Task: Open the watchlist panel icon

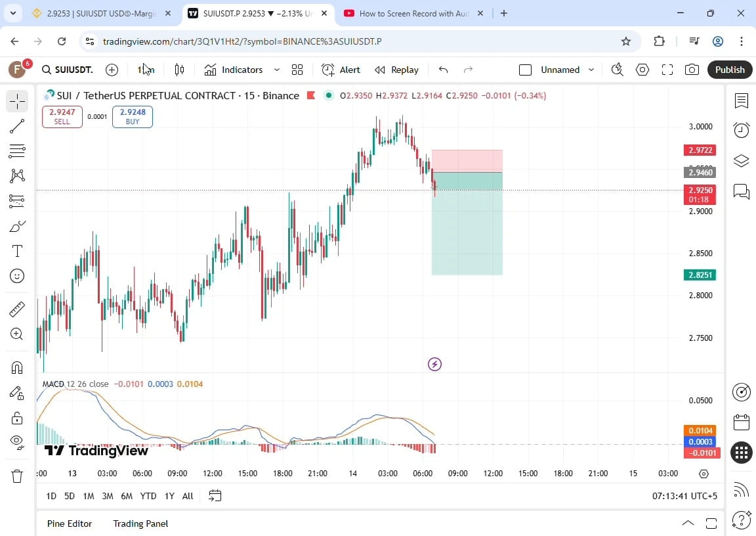Action: click(x=741, y=101)
